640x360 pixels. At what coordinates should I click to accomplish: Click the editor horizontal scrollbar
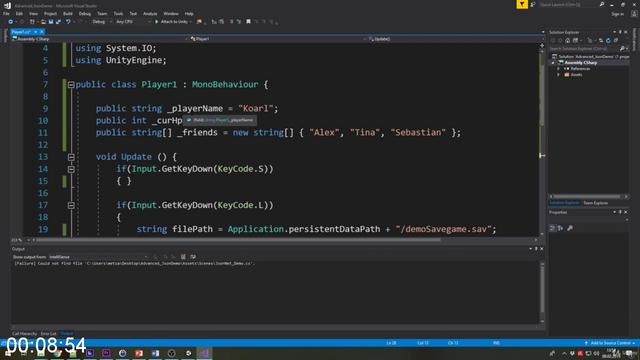(x=239, y=240)
